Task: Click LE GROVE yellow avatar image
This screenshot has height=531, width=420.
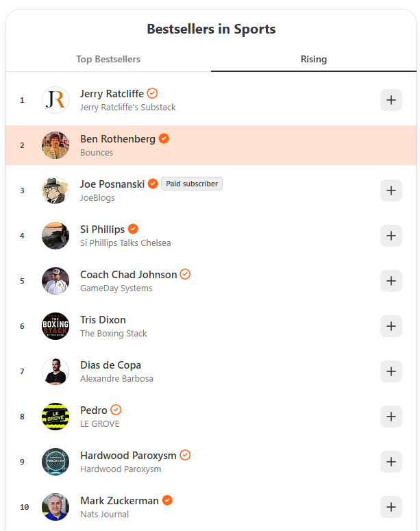Action: pos(55,417)
